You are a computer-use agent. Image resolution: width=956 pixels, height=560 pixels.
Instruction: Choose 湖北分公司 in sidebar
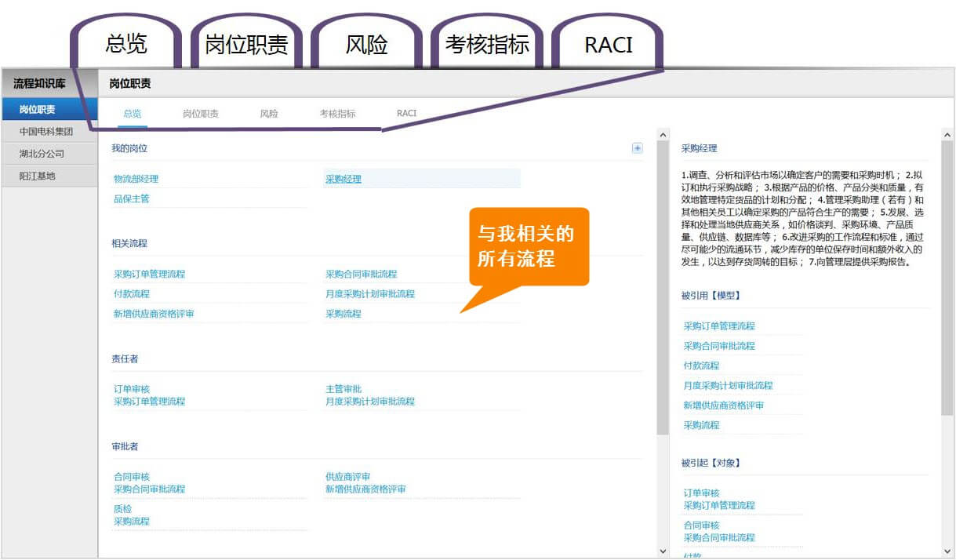pos(42,154)
